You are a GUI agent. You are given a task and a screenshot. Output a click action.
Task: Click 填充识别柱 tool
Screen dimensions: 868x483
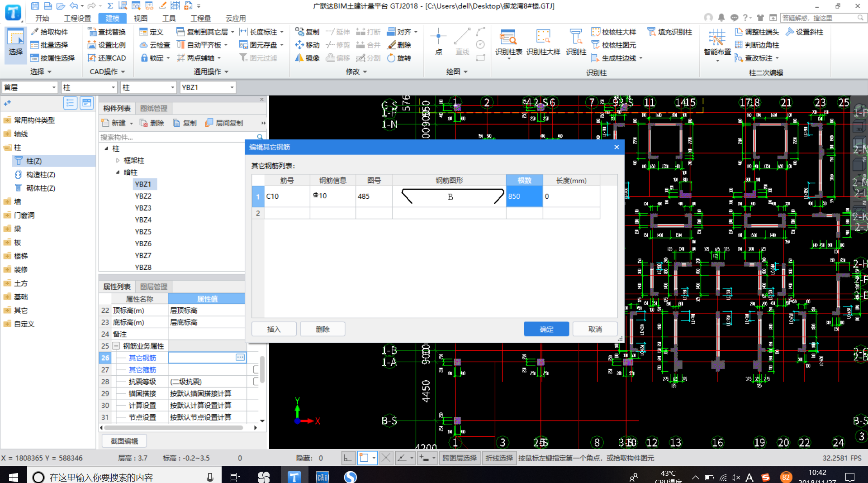(x=670, y=32)
